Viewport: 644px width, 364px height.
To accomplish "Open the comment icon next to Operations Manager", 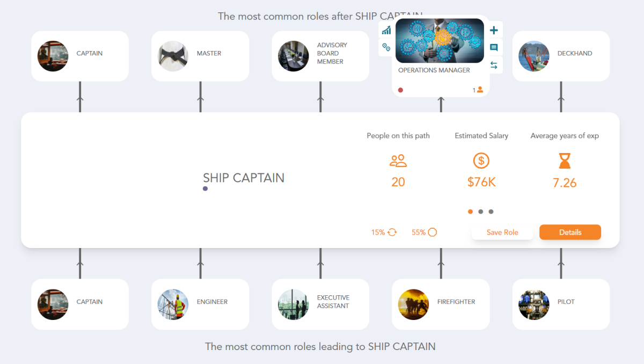I will (494, 48).
